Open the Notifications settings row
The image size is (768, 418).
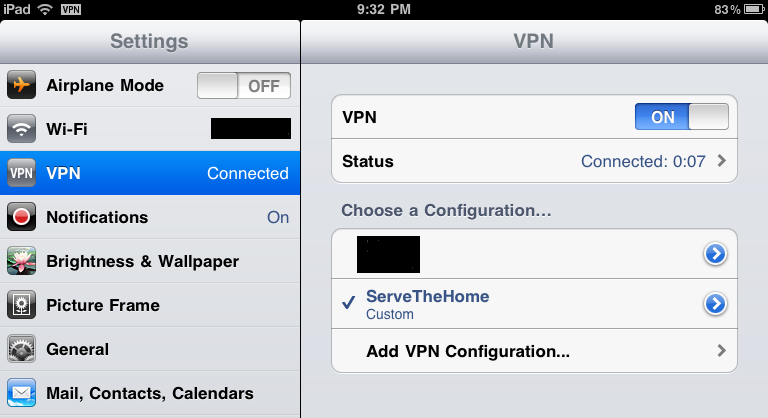click(x=150, y=217)
